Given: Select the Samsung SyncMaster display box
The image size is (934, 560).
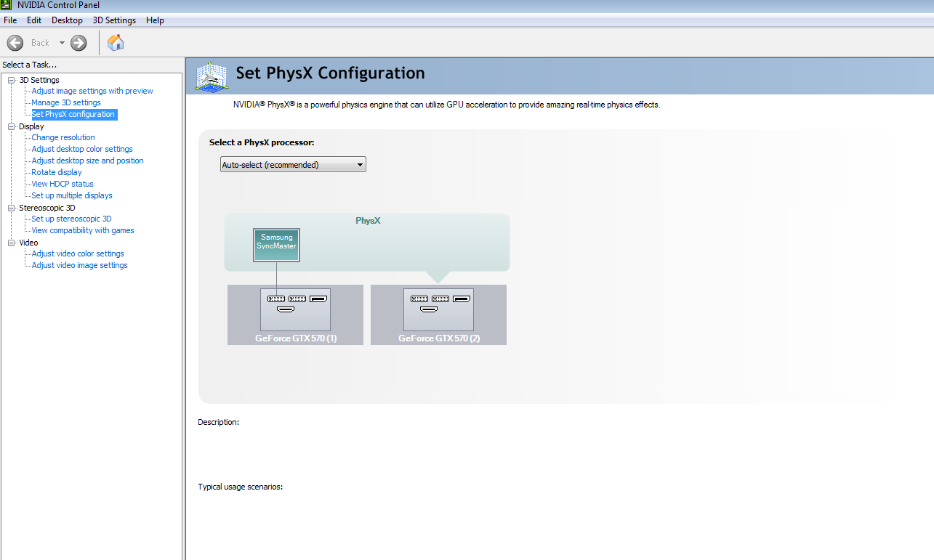Looking at the screenshot, I should pyautogui.click(x=276, y=245).
